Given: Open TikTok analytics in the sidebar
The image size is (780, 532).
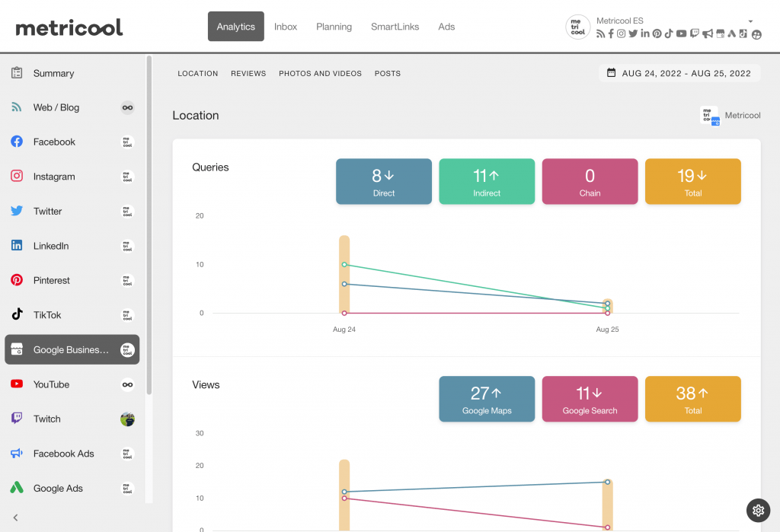Looking at the screenshot, I should pyautogui.click(x=72, y=315).
